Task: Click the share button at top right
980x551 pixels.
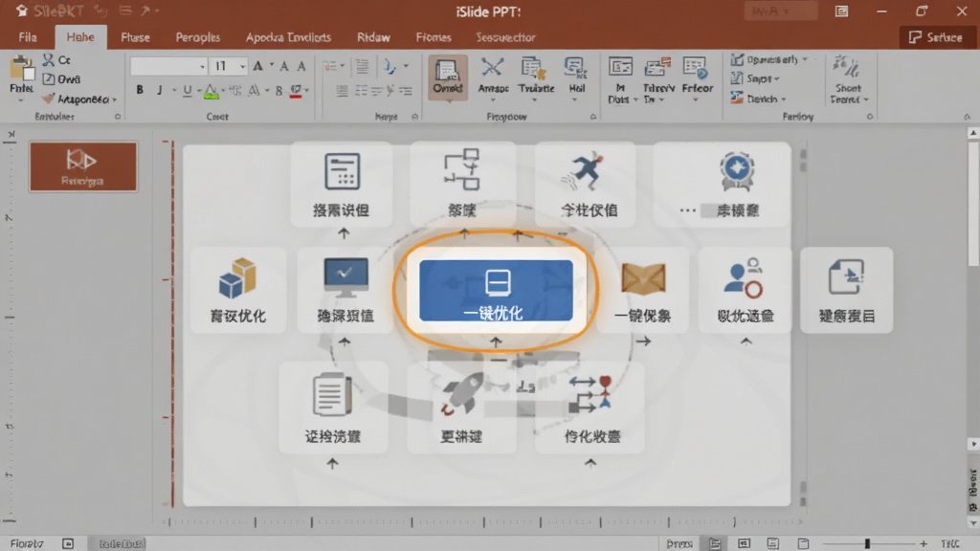Action: (936, 37)
